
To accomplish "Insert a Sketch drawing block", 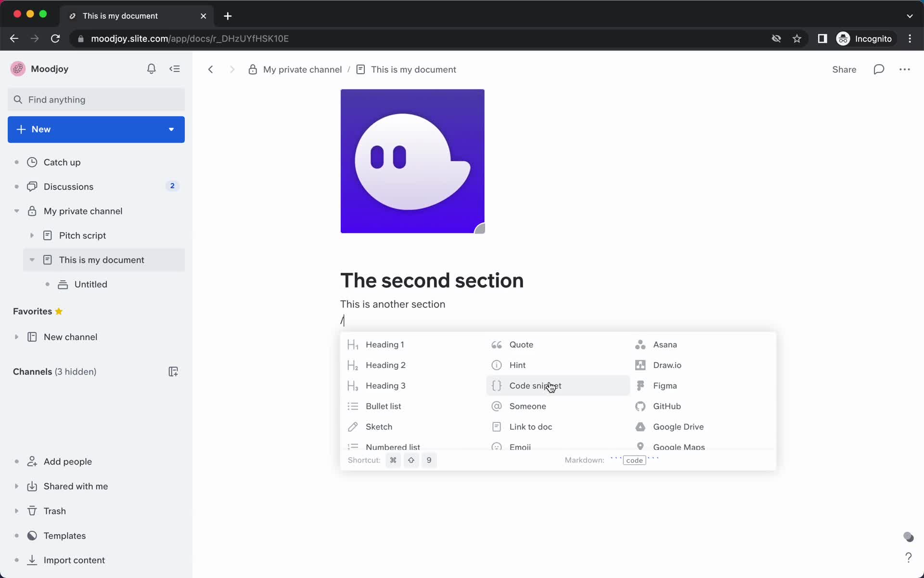I will click(x=379, y=426).
